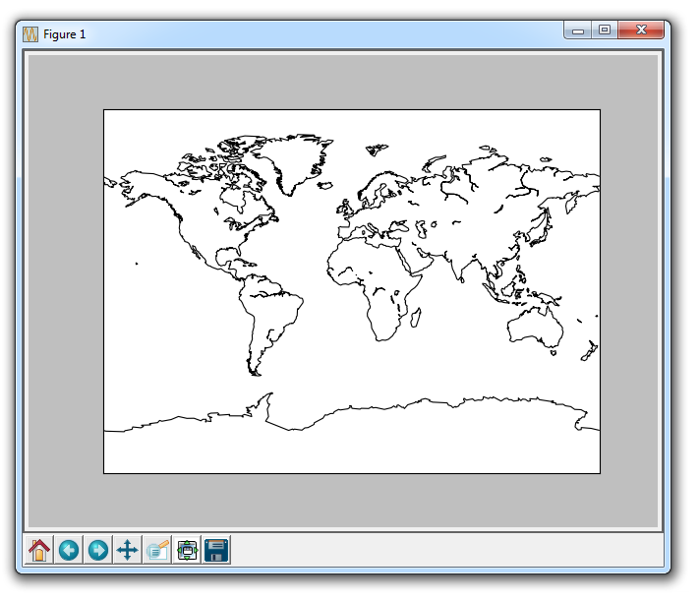Go back to previous view
This screenshot has width=700, height=602.
69,550
